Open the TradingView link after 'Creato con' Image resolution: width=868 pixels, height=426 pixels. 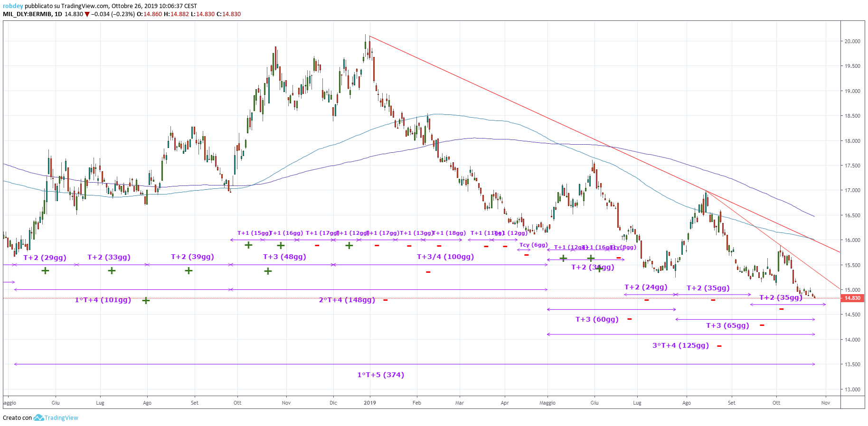pos(61,418)
